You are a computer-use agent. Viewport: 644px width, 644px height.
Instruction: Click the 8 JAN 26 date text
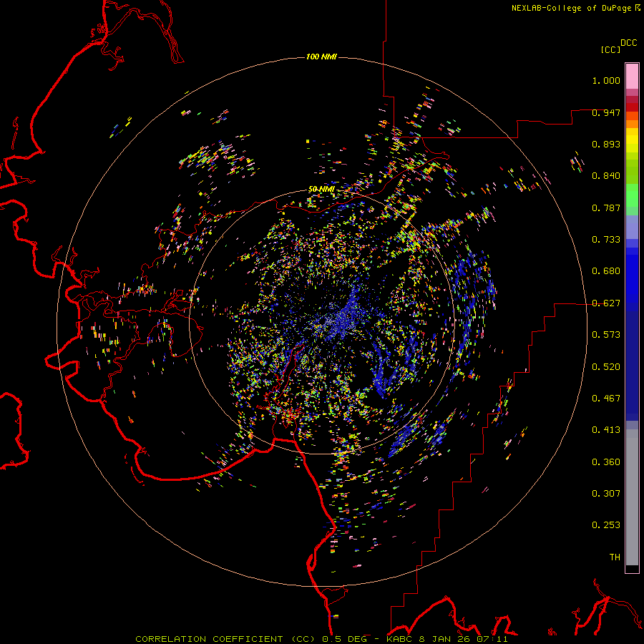click(x=444, y=639)
